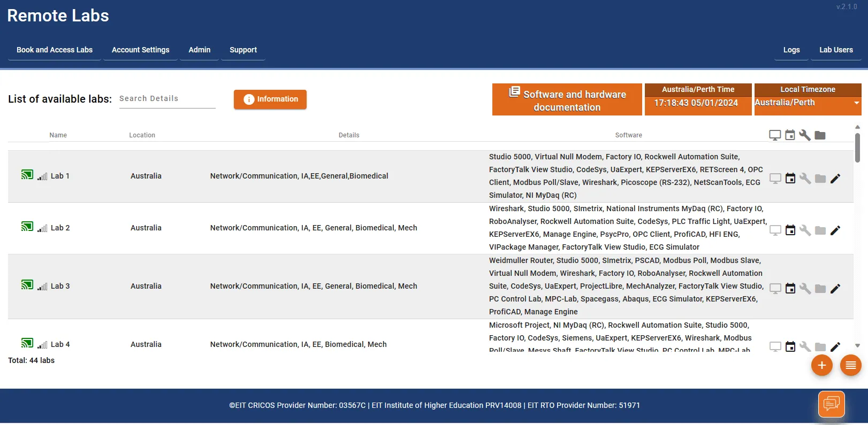Click the monitor icon in Lab 1 row
The width and height of the screenshot is (868, 425).
(x=775, y=179)
